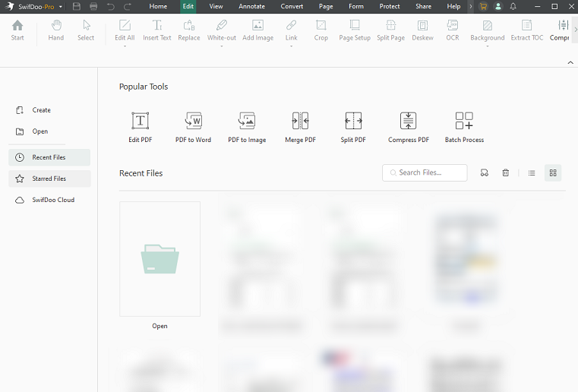Select the Hand tool
578x392 pixels.
pos(56,30)
